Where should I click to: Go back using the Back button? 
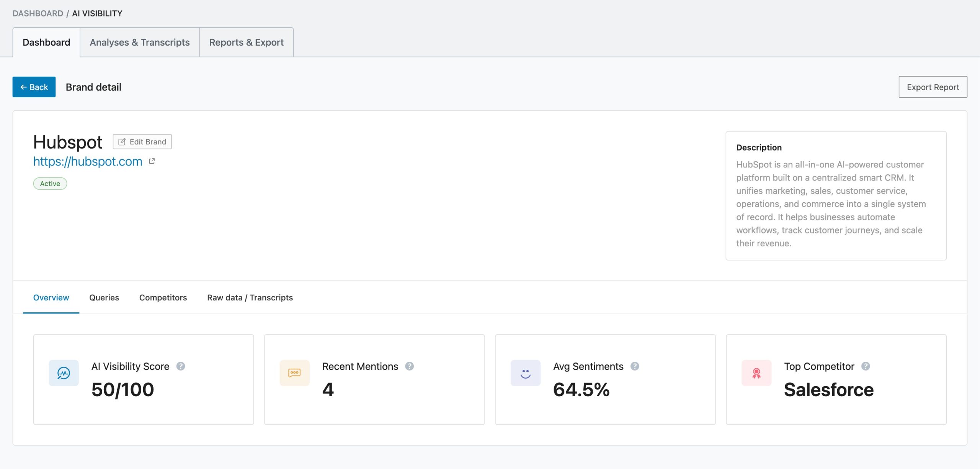coord(34,87)
